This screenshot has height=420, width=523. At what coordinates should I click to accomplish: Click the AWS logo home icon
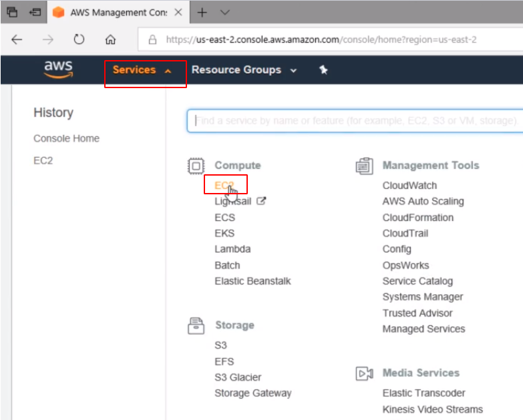pyautogui.click(x=58, y=69)
